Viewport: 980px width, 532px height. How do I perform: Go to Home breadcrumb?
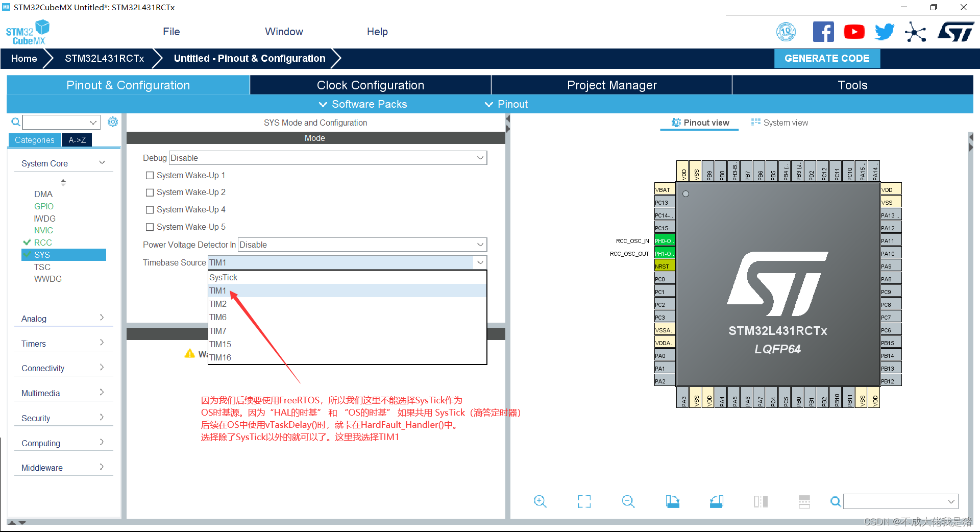coord(24,58)
